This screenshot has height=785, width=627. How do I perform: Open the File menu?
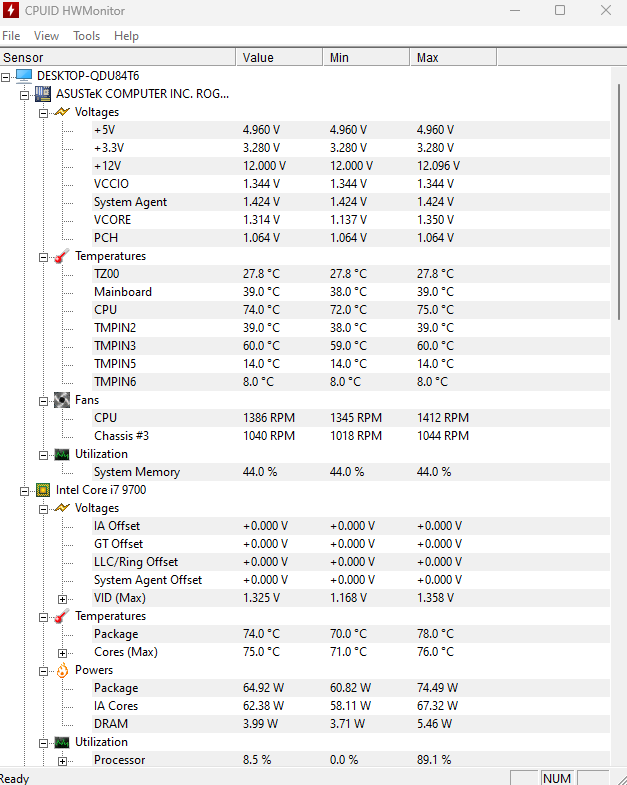pos(11,36)
